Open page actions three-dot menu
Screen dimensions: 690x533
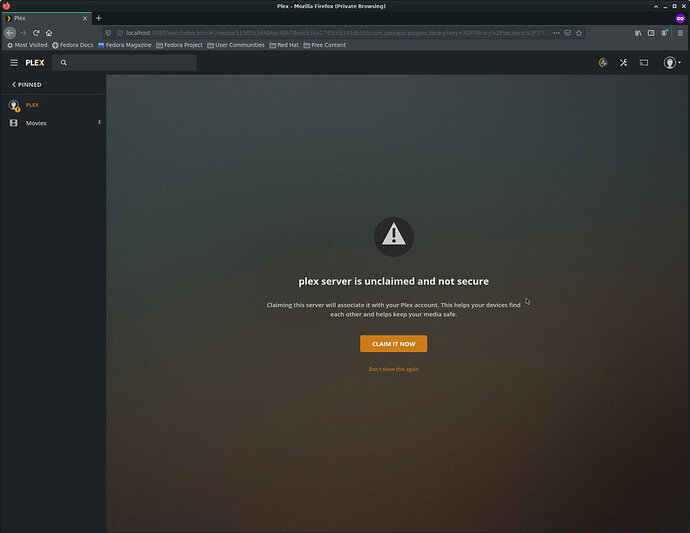pyautogui.click(x=556, y=33)
